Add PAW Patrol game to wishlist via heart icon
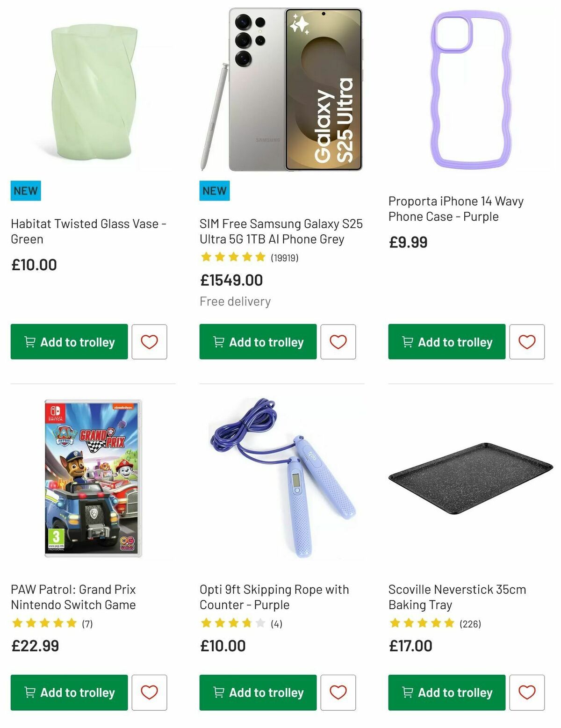The width and height of the screenshot is (561, 728). click(x=149, y=692)
